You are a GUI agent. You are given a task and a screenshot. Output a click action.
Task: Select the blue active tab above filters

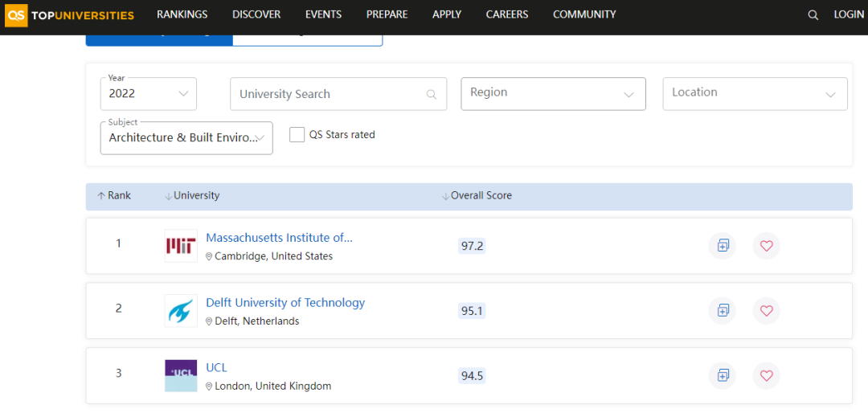(159, 40)
